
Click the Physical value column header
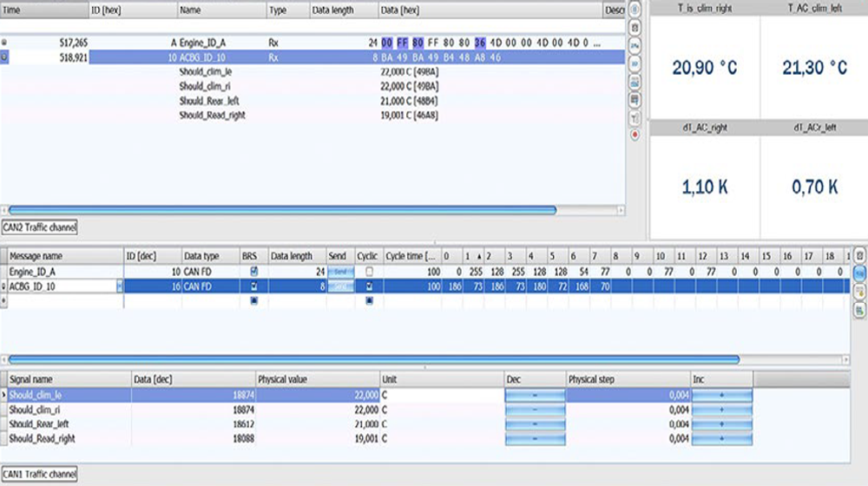click(318, 379)
